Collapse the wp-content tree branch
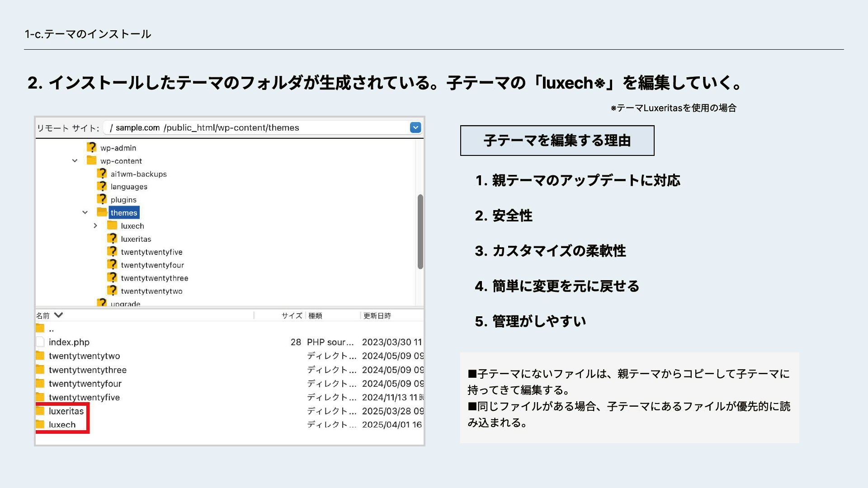 tap(74, 161)
